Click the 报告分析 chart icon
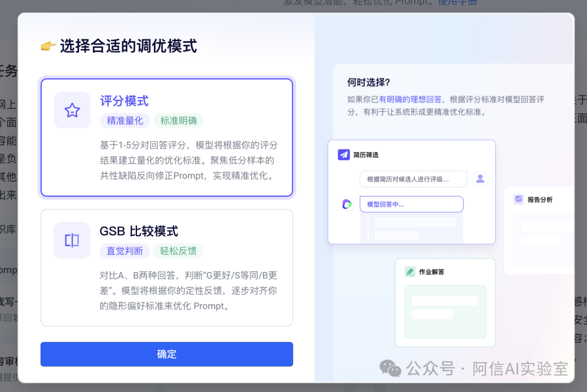Image resolution: width=587 pixels, height=392 pixels. [519, 199]
